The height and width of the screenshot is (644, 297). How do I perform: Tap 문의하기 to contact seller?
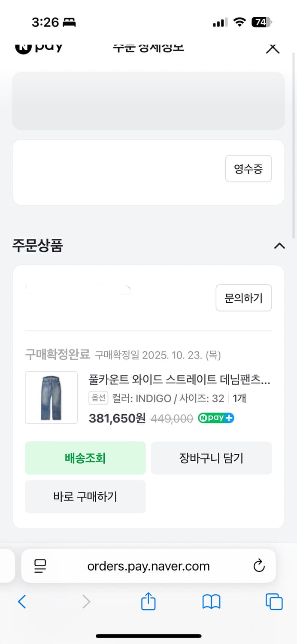point(243,298)
